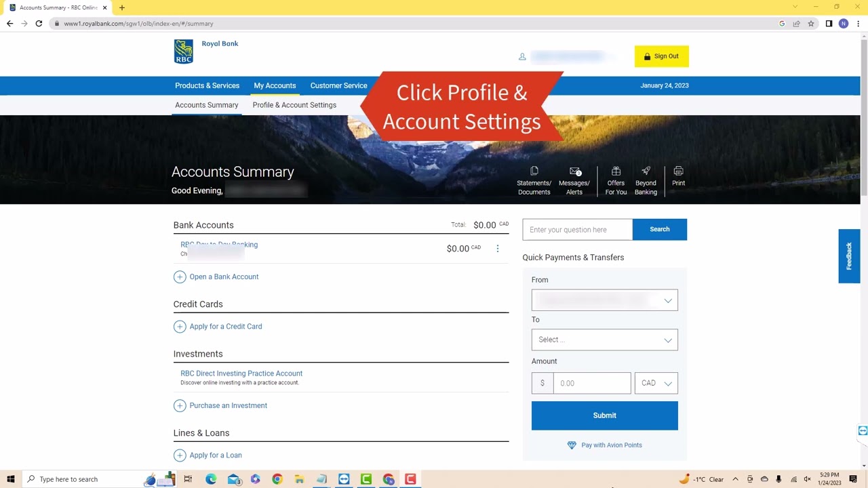The height and width of the screenshot is (488, 868).
Task: Open My Accounts menu
Action: [x=275, y=85]
